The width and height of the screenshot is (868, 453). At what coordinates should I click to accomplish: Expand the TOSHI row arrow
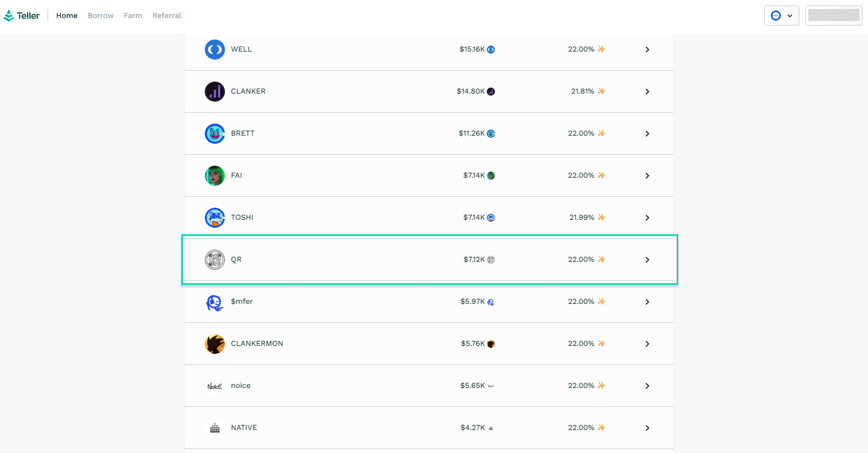click(x=647, y=218)
